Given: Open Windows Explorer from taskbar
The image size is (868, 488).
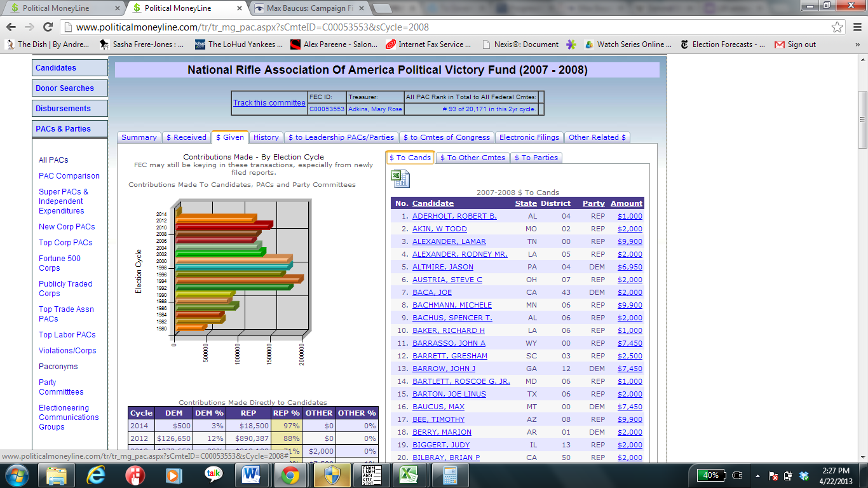Looking at the screenshot, I should (x=57, y=475).
